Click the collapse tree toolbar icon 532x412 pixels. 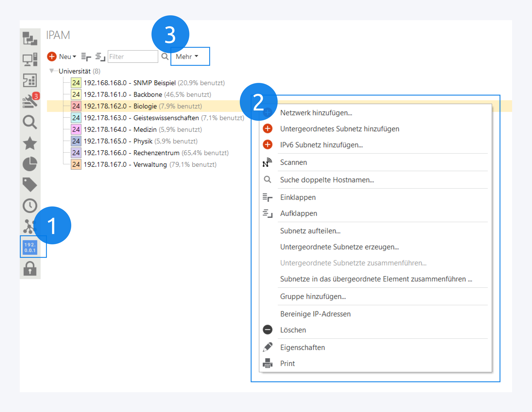point(86,57)
